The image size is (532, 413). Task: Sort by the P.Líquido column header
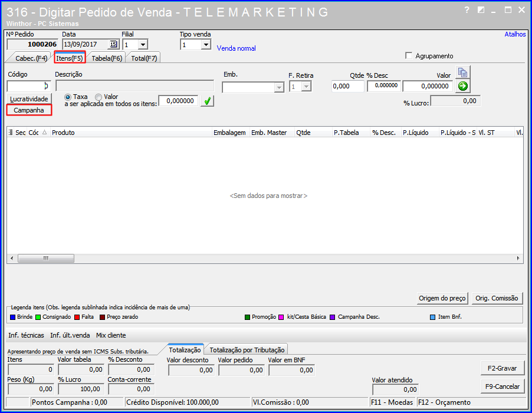[420, 133]
